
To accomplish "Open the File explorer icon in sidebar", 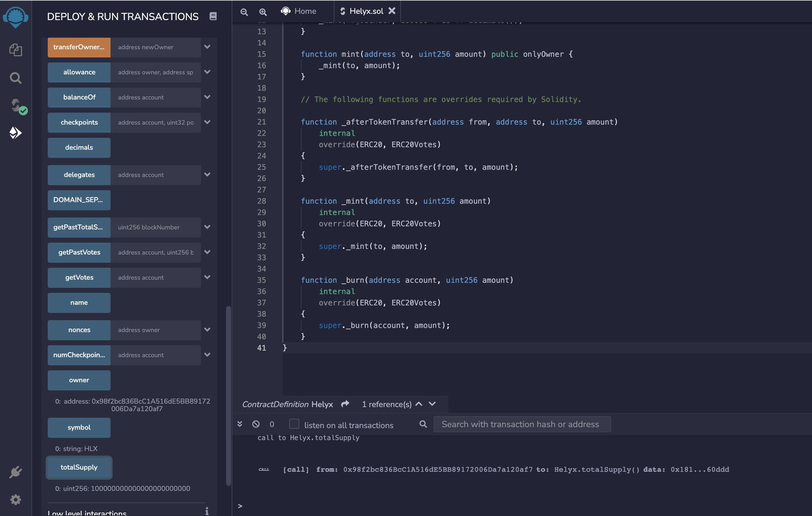I will (x=15, y=50).
